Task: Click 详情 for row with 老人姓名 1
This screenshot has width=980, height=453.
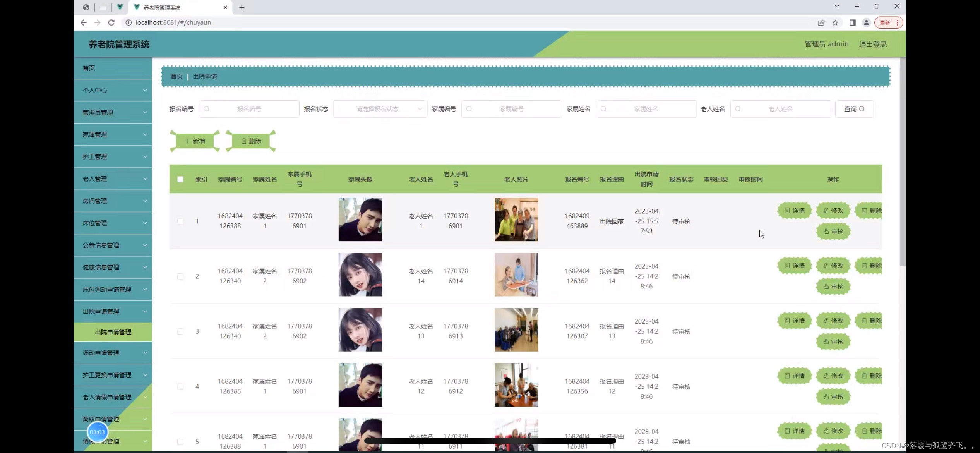Action: [795, 211]
